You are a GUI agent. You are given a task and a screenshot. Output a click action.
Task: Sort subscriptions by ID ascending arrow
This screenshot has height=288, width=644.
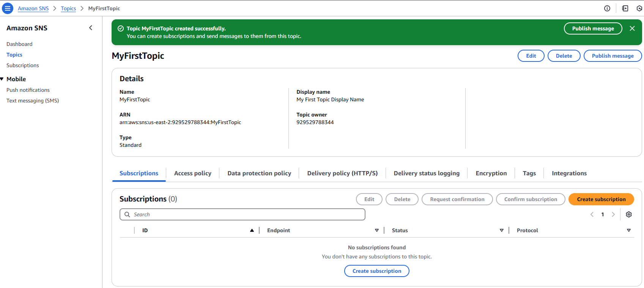[252, 230]
